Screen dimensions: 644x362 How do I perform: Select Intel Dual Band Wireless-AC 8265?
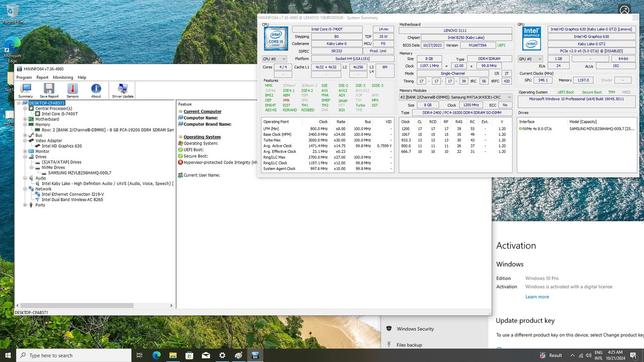point(72,200)
